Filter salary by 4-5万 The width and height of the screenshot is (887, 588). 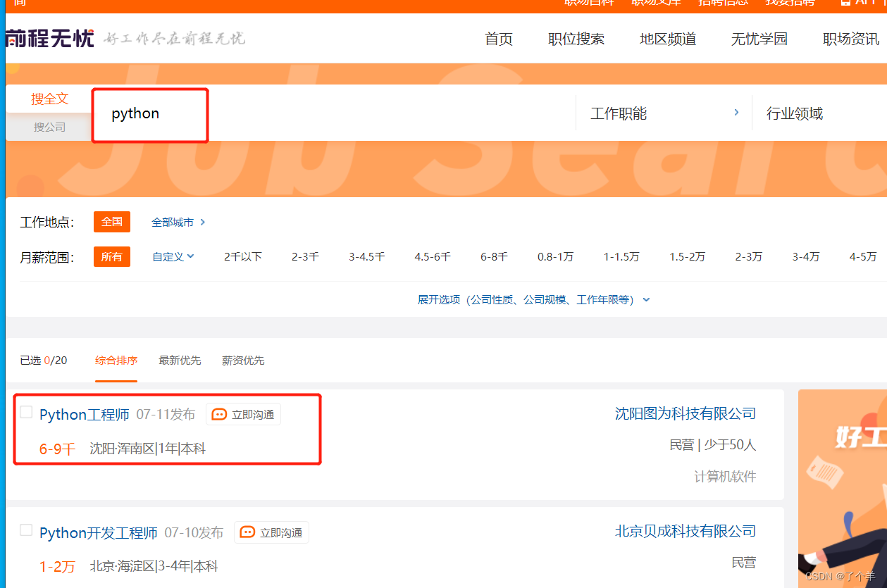click(863, 257)
